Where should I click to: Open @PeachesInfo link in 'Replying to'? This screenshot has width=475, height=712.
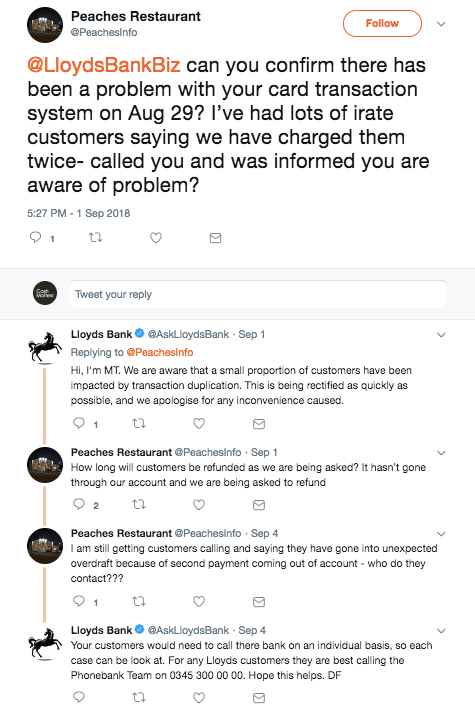(x=160, y=352)
